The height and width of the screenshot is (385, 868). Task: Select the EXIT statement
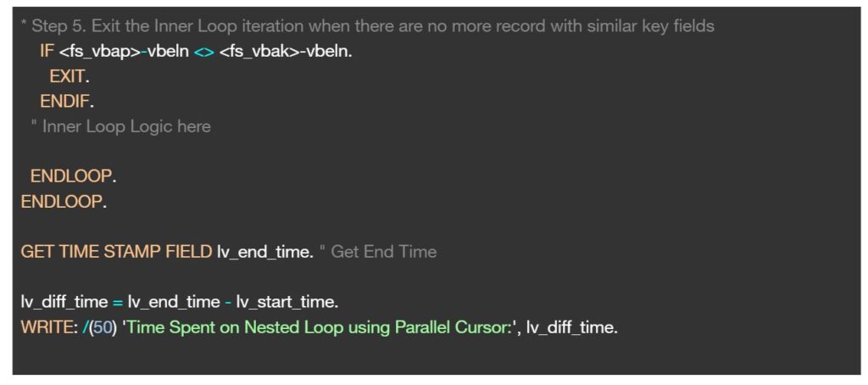67,77
